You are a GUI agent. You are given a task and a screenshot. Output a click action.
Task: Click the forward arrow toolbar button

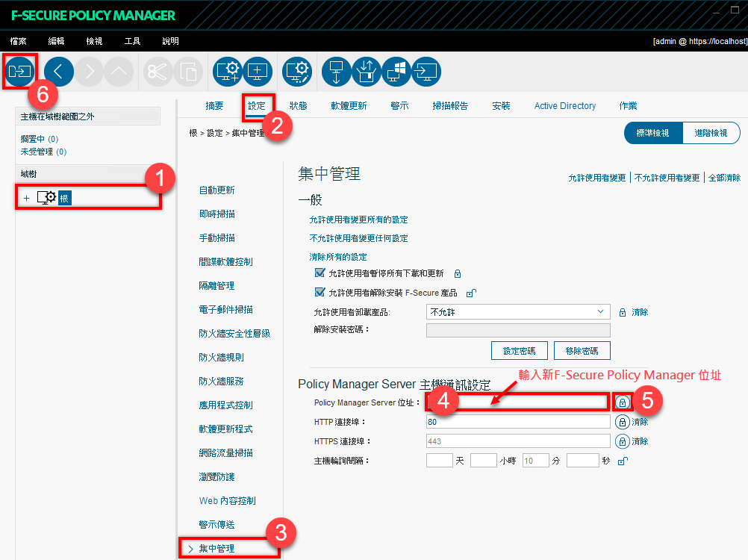coord(89,72)
